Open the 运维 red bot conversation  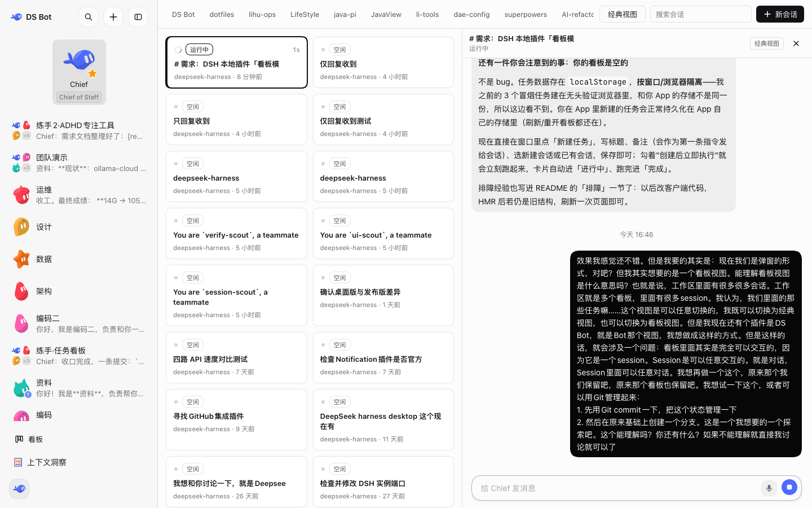[79, 195]
